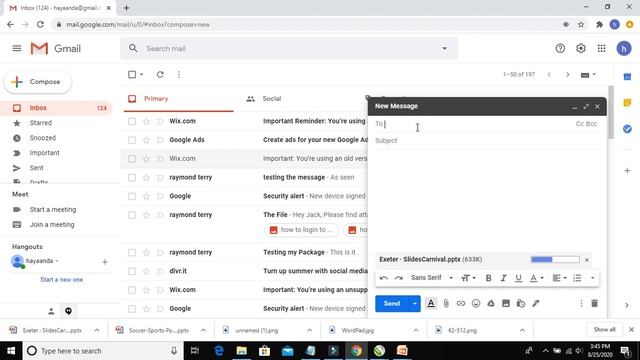Screen dimensions: 640x360
Task: Tick the checkbox for the Google Ads email
Action: [x=132, y=140]
